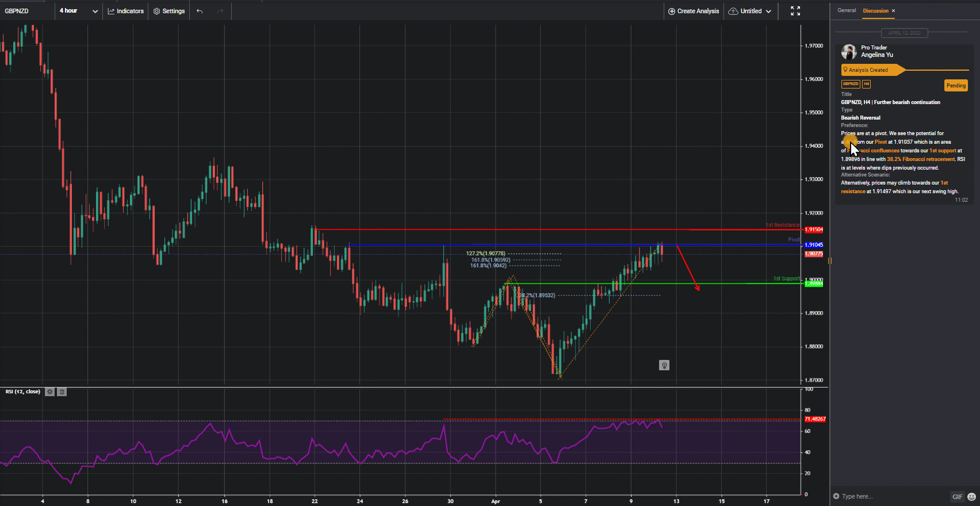
Task: Switch to the General tab
Action: (847, 10)
